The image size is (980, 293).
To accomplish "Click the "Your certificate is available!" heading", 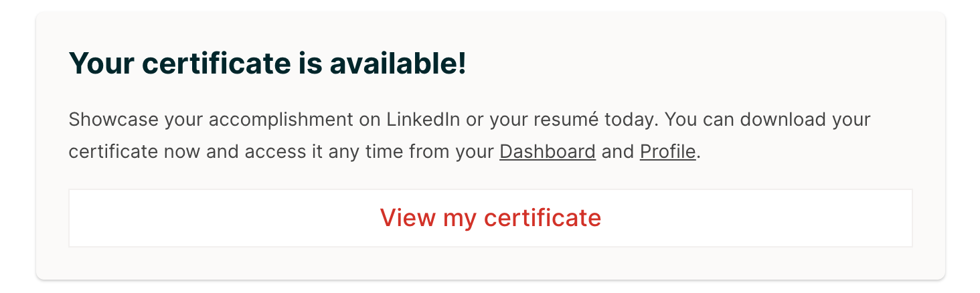I will (x=267, y=64).
